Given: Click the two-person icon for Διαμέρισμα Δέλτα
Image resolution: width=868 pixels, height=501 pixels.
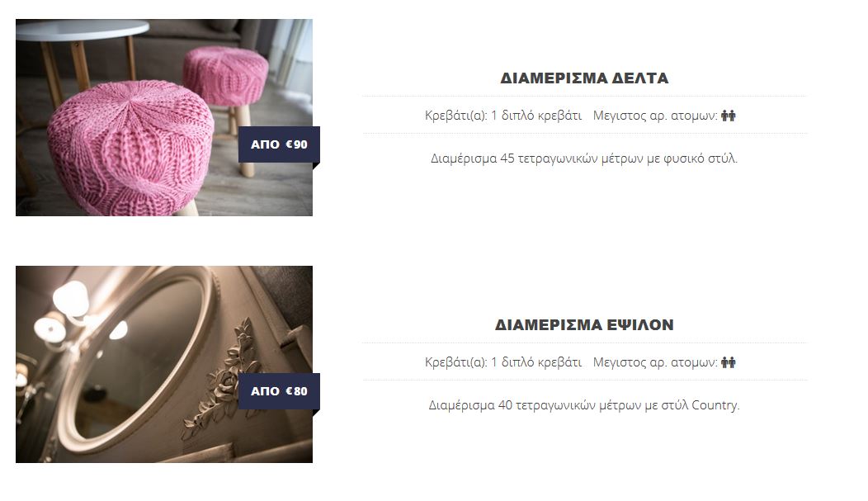Looking at the screenshot, I should pos(729,116).
